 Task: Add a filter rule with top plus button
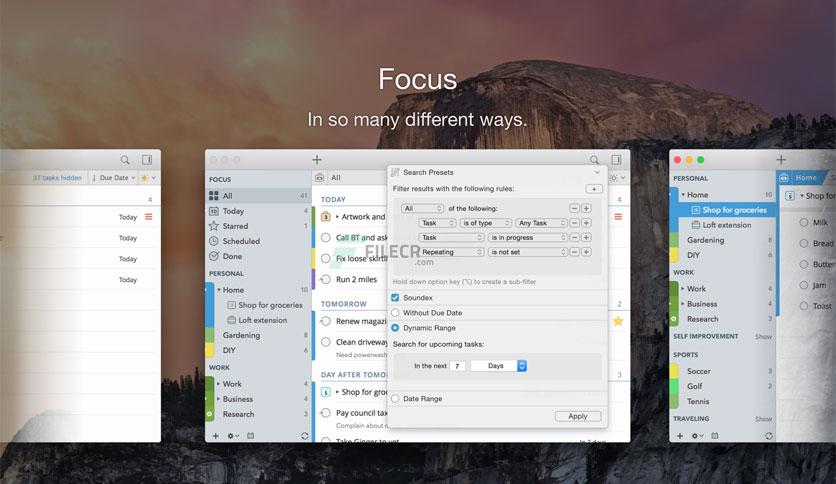594,189
